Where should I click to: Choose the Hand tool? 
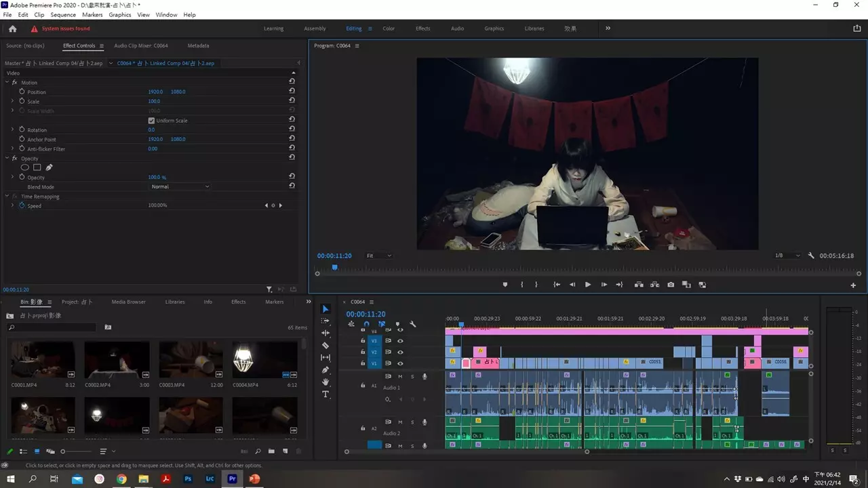tap(325, 382)
